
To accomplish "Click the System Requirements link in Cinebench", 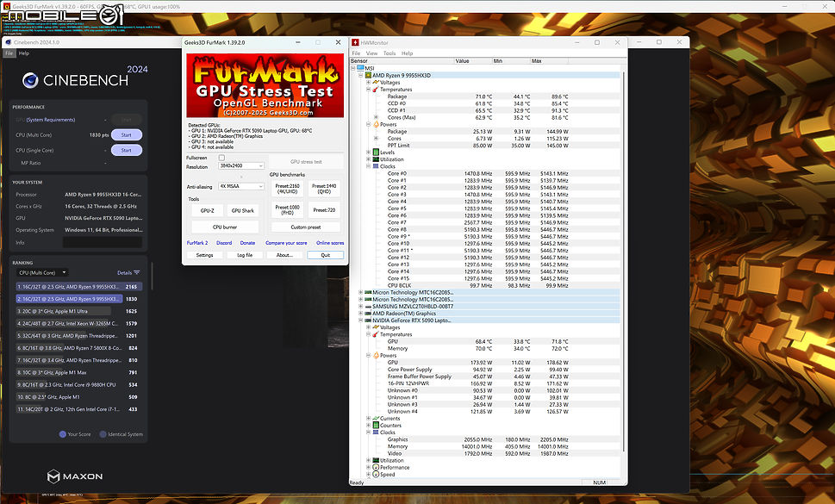I will [51, 120].
